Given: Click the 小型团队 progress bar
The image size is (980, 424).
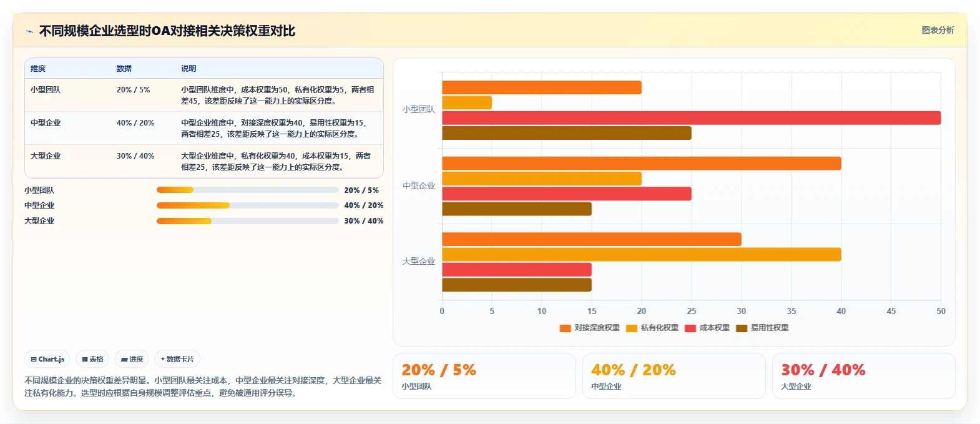Looking at the screenshot, I should click(x=247, y=190).
